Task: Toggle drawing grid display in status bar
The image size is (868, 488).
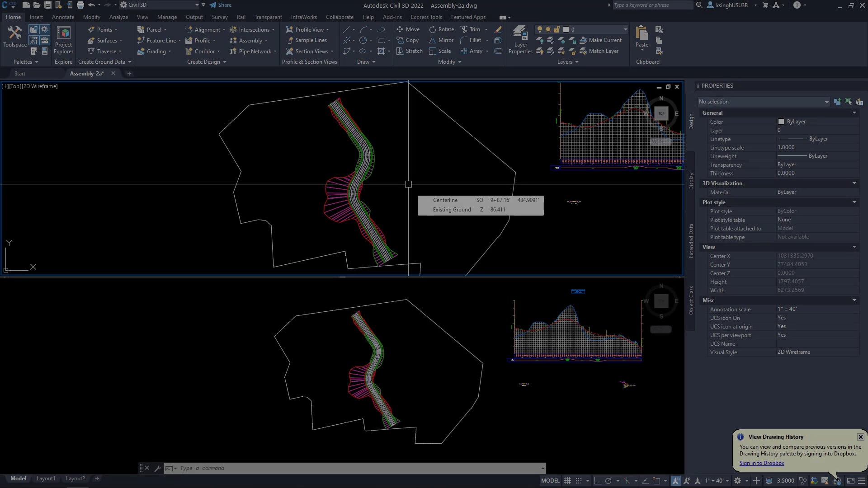Action: point(567,481)
